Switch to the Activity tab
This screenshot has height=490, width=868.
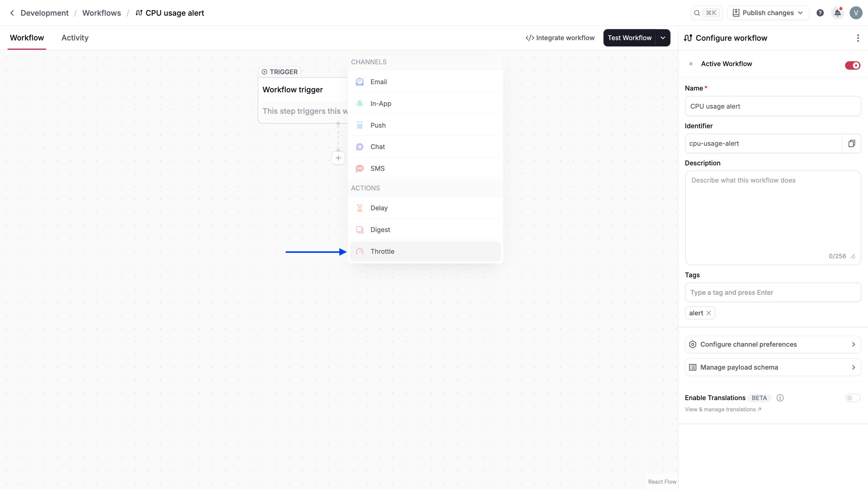click(x=75, y=38)
